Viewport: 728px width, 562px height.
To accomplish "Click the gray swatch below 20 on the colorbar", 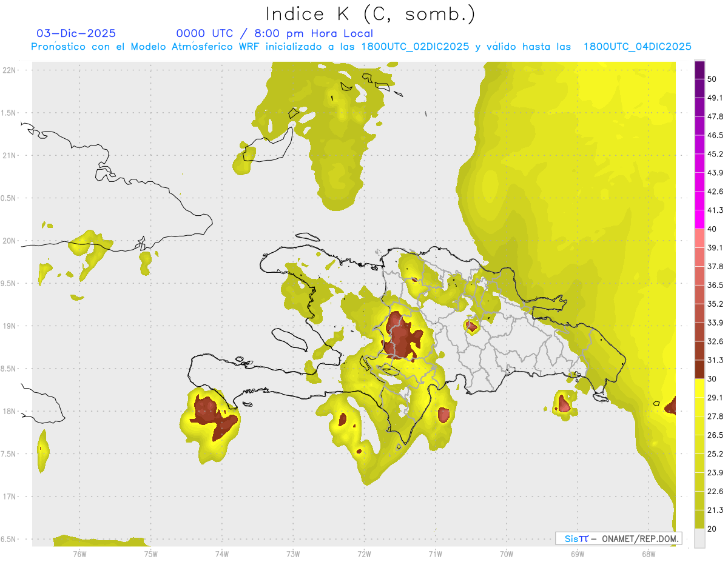I will tap(699, 538).
